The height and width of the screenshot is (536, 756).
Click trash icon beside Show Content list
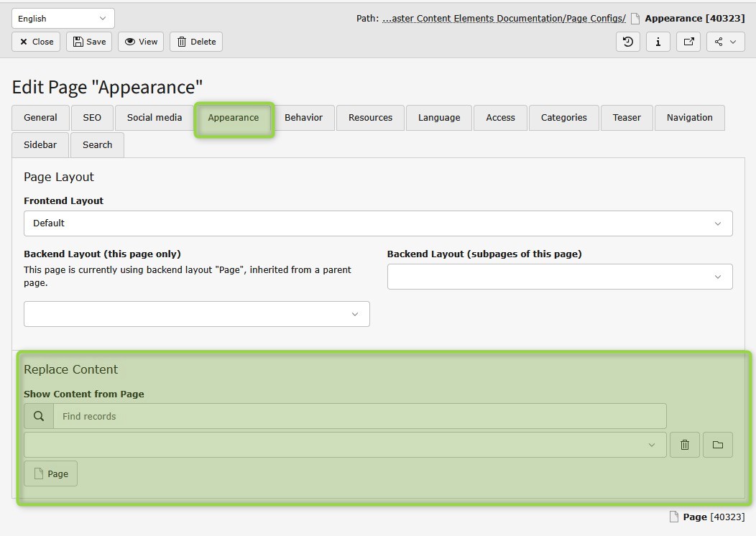pos(684,445)
